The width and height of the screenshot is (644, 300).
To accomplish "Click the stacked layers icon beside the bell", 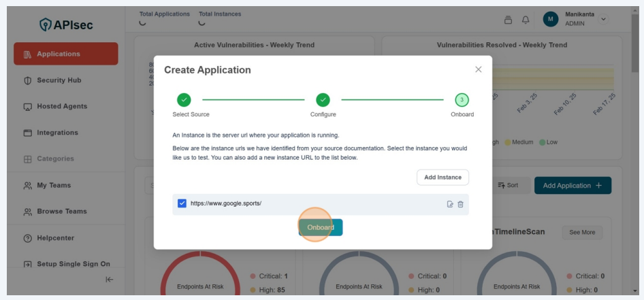I will click(508, 20).
